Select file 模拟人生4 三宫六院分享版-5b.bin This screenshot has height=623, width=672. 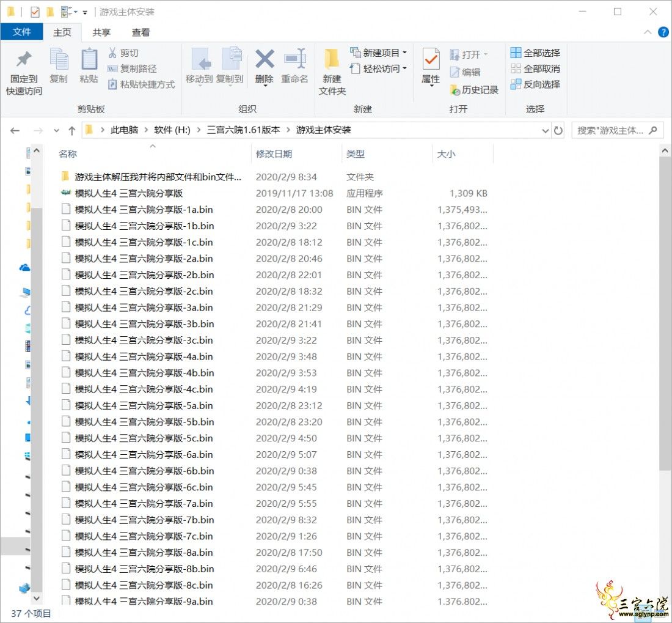pyautogui.click(x=144, y=422)
